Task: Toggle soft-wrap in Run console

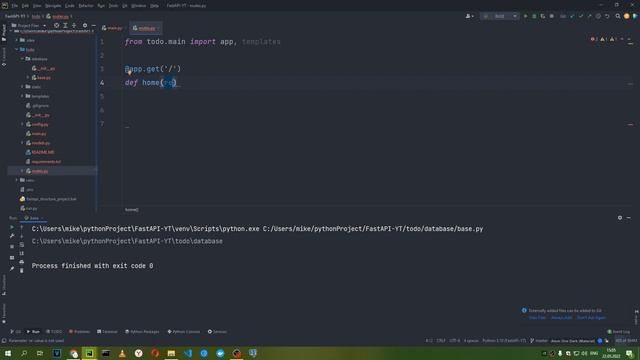Action: [22, 244]
